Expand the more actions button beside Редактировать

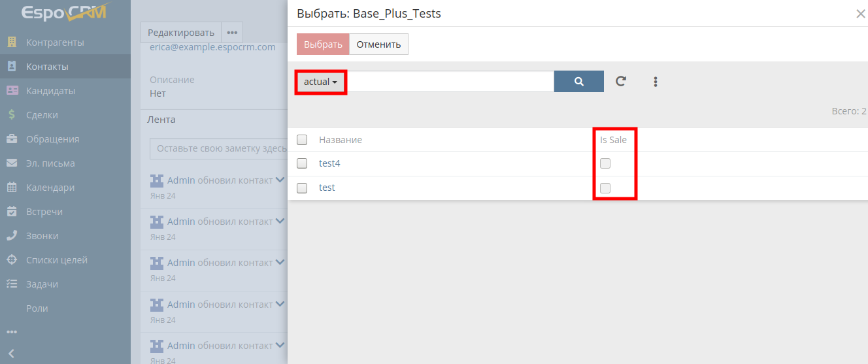coord(232,33)
